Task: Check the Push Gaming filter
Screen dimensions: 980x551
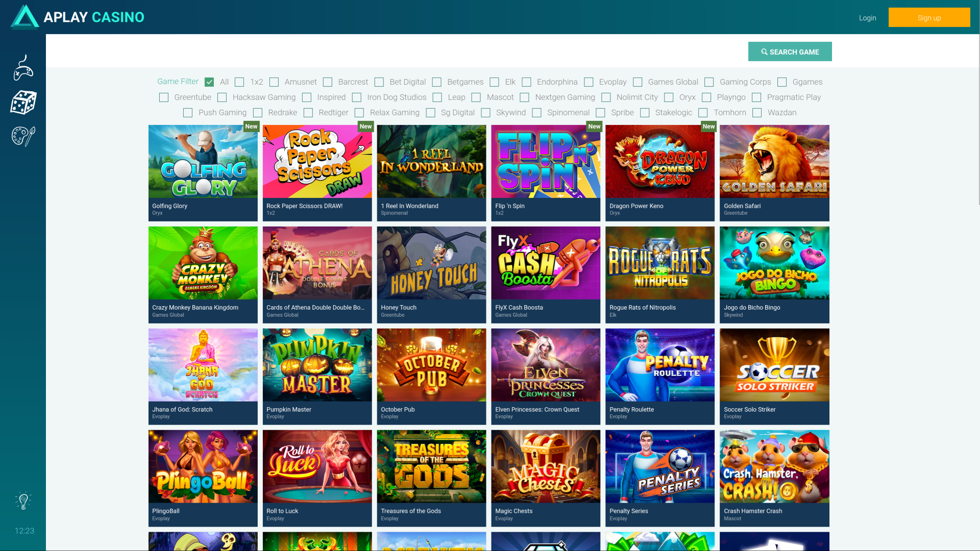Action: [x=188, y=113]
